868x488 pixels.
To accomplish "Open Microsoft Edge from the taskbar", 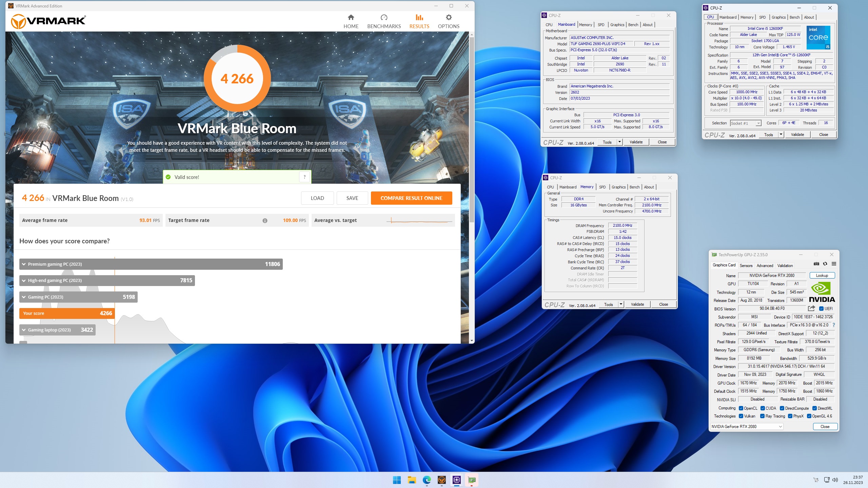I will click(x=427, y=480).
